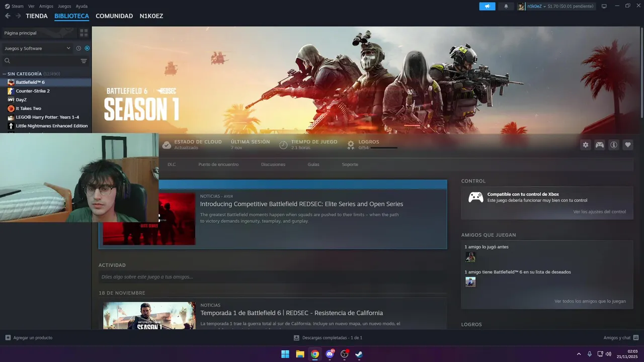
Task: Switch to Big Picture mode monitor icon
Action: [x=604, y=6]
